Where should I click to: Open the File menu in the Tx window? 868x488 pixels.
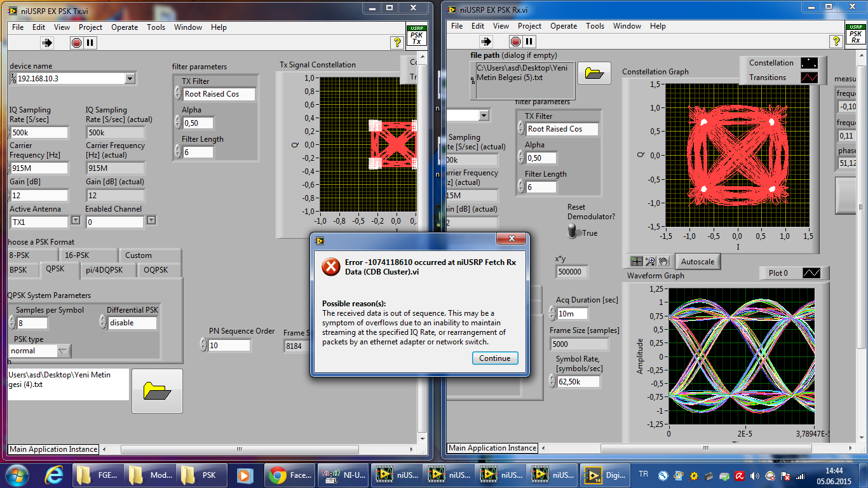coord(18,27)
